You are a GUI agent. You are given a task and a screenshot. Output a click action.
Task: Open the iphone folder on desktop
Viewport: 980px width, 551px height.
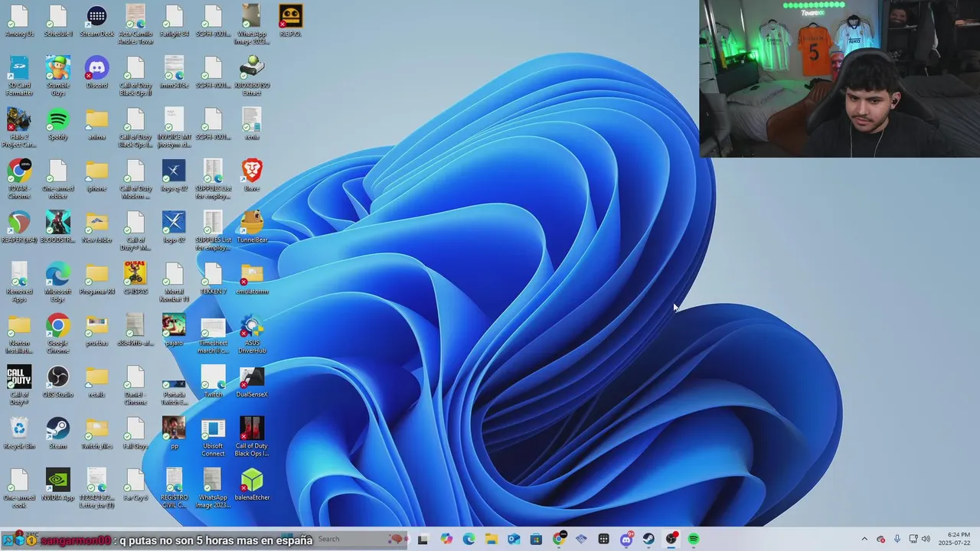coord(96,175)
